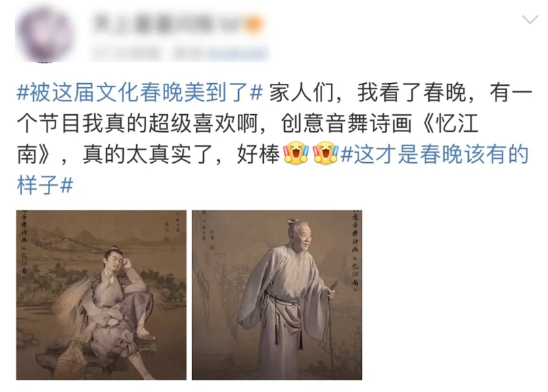Click the first laughing-crying emoji
Image resolution: width=548 pixels, height=392 pixels.
pos(296,153)
